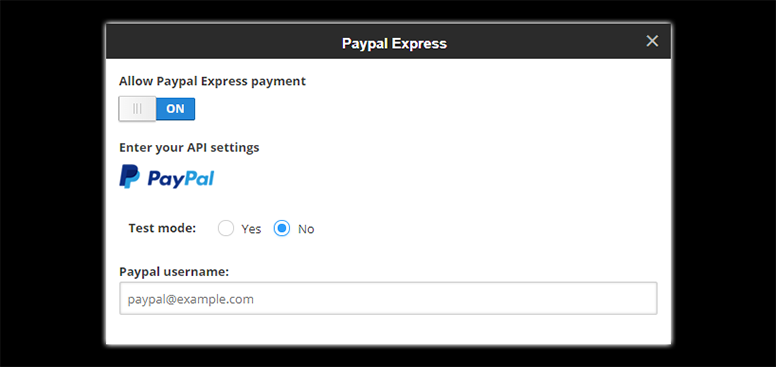Click the "Test mode:" label
Image resolution: width=776 pixels, height=367 pixels.
click(162, 228)
